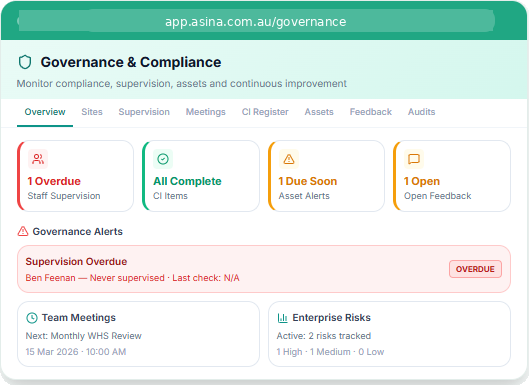
Task: Click the clock icon in Team Meetings
Action: [x=32, y=318]
